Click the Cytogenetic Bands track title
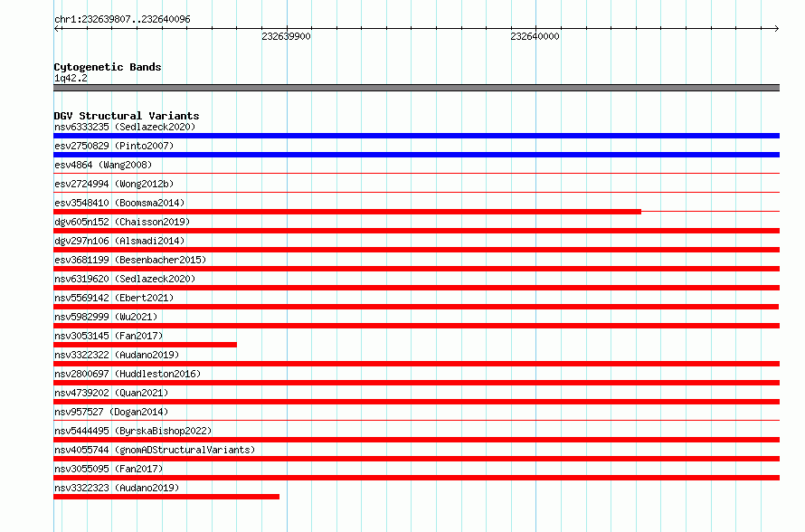This screenshot has height=532, width=805. 108,67
